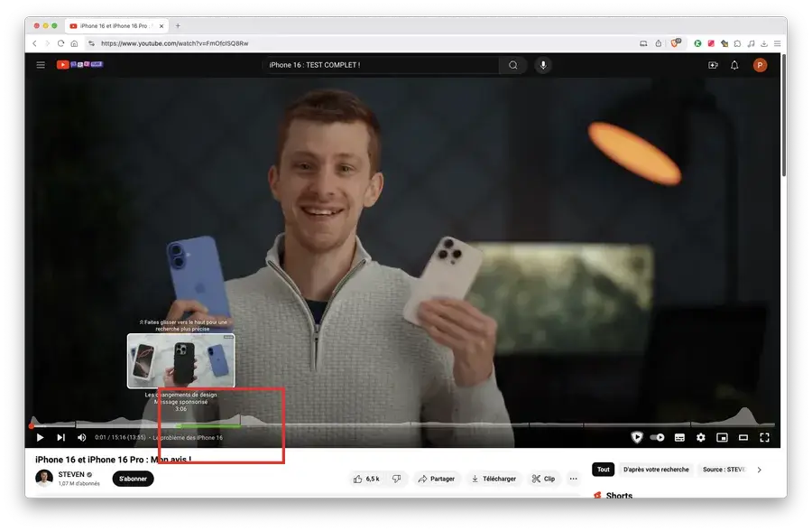Screen dimensions: 812x531
Task: Open a new browser tab with plus
Action: [178, 26]
